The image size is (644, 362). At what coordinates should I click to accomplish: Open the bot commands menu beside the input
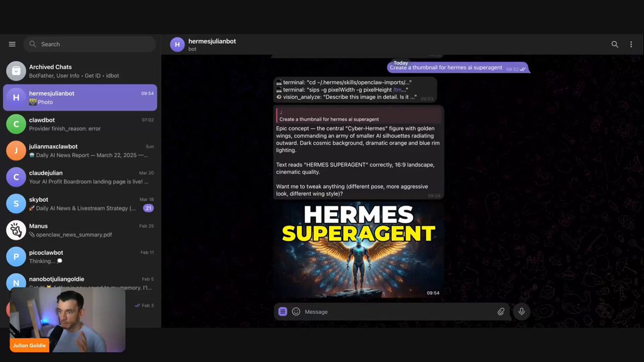pos(282,312)
